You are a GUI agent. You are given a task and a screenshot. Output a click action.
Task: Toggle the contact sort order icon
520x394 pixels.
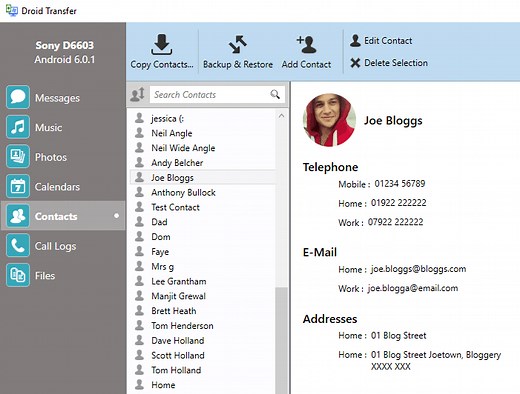tap(137, 94)
